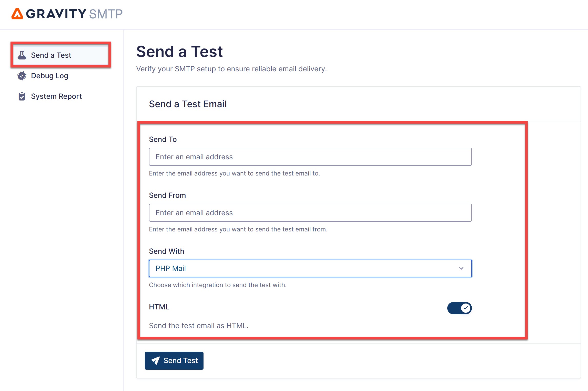The image size is (588, 391).
Task: Click into the Send From email field
Action: (310, 213)
